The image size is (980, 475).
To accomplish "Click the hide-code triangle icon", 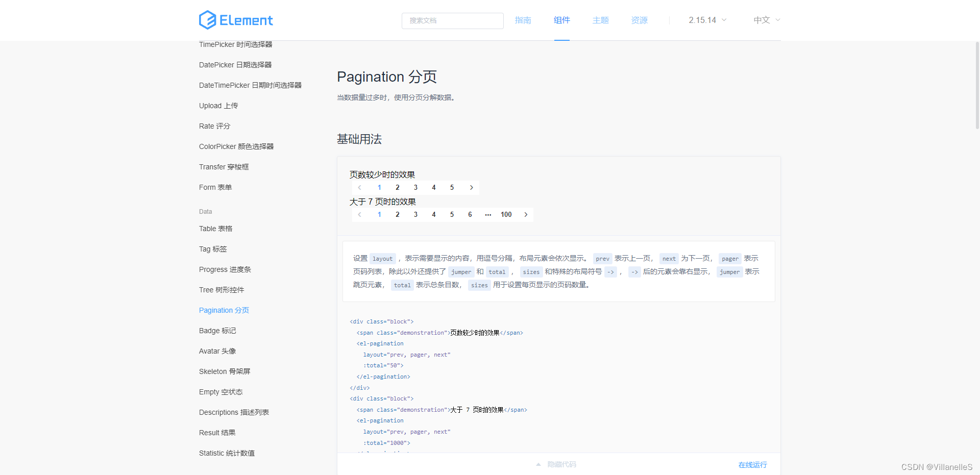I will [538, 464].
